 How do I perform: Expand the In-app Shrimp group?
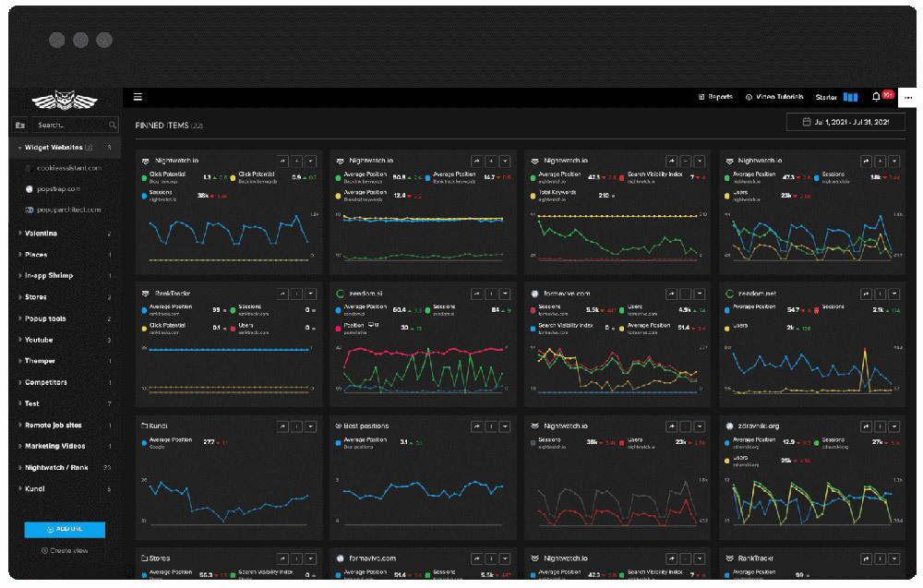20,275
